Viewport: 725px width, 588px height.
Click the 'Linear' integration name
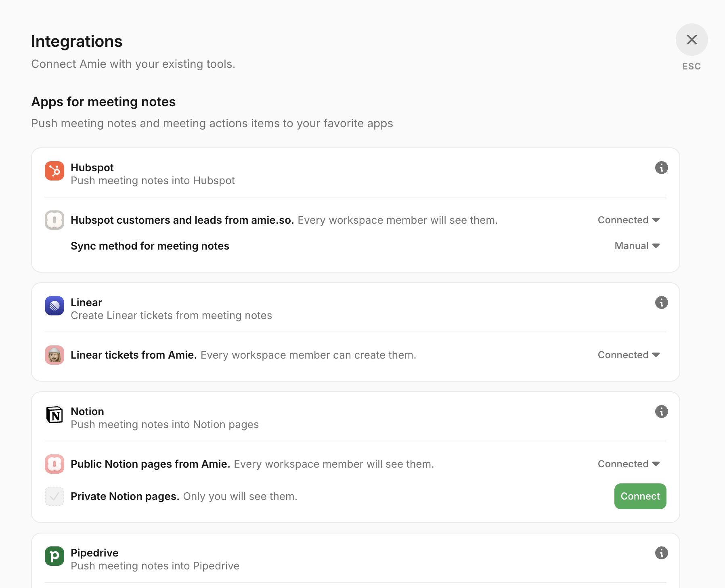coord(86,302)
